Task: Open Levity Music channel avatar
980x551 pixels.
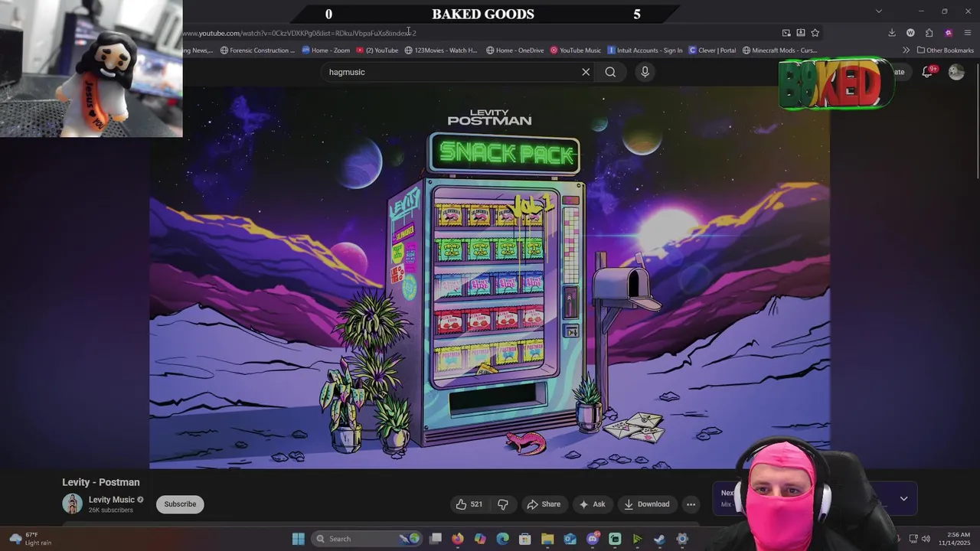Action: pos(72,504)
